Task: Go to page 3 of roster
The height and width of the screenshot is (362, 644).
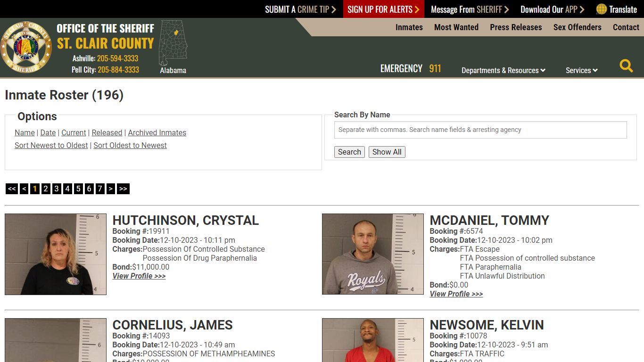Action: (x=57, y=189)
